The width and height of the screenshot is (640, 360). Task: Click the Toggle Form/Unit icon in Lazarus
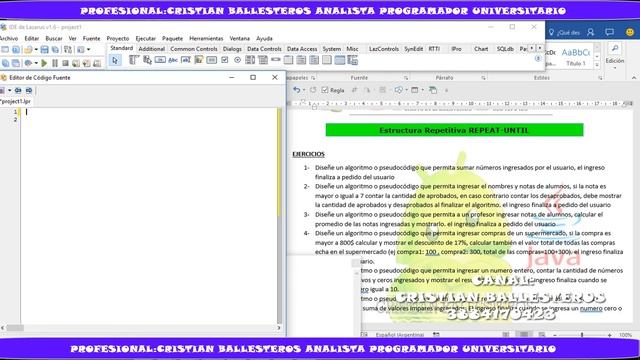tap(68, 49)
